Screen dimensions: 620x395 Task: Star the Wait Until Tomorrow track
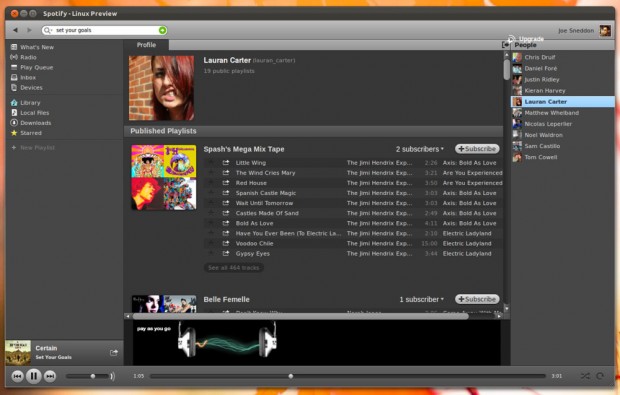pos(211,203)
